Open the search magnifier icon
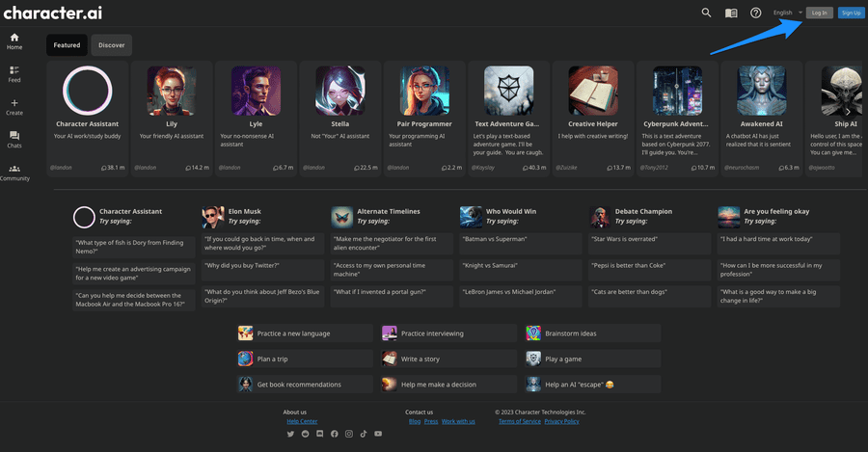 click(706, 13)
